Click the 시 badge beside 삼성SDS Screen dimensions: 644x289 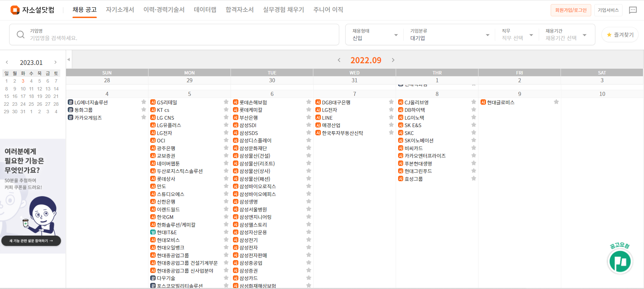236,133
